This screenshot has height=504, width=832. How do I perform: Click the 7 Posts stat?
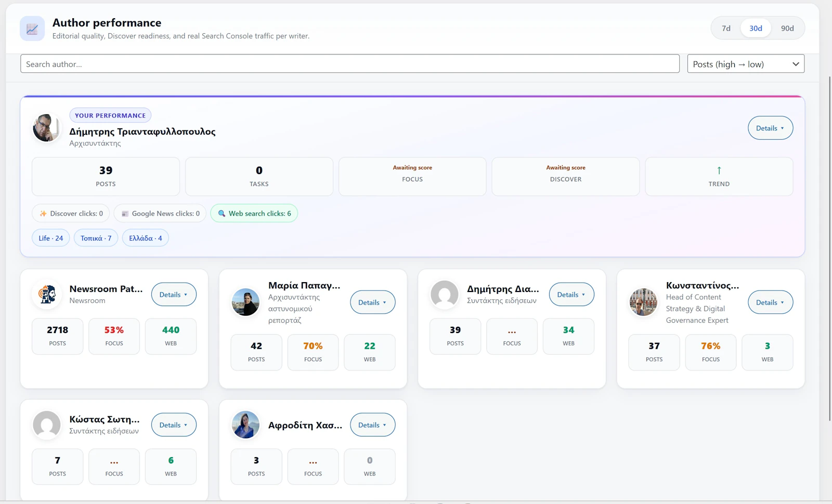[57, 467]
